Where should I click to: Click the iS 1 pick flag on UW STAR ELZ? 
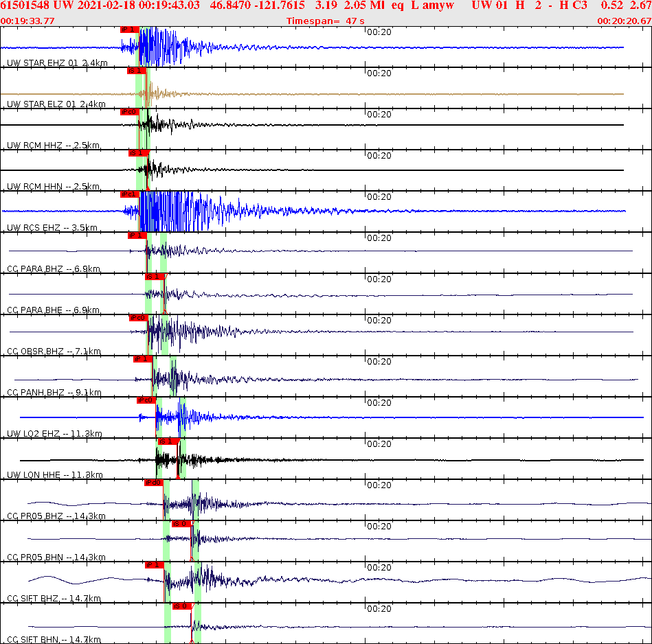[x=136, y=71]
